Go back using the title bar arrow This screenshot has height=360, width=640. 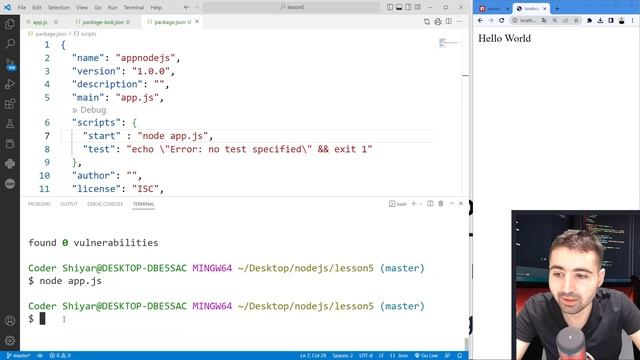pyautogui.click(x=186, y=7)
